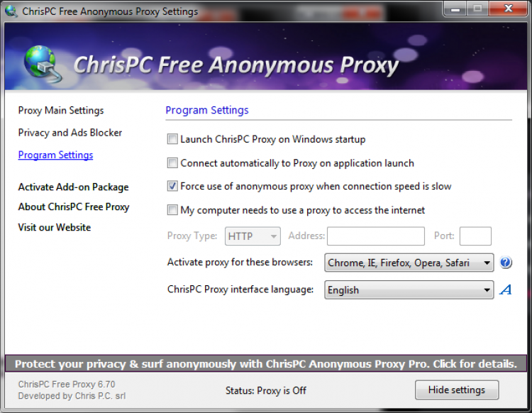Click the globe logo in the banner

[x=42, y=64]
